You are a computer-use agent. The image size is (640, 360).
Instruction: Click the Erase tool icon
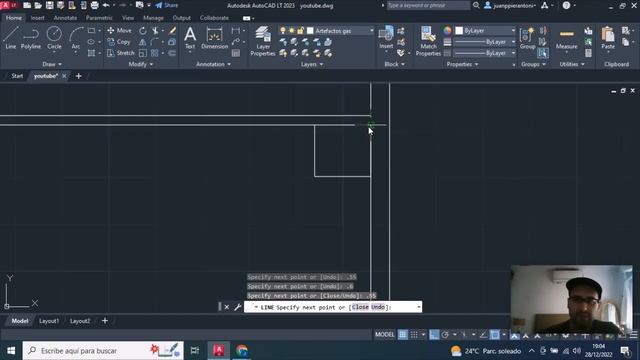click(x=172, y=31)
